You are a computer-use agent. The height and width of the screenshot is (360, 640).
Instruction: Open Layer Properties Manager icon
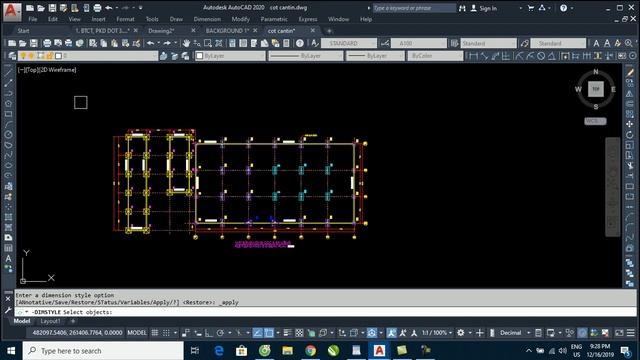(x=12, y=56)
